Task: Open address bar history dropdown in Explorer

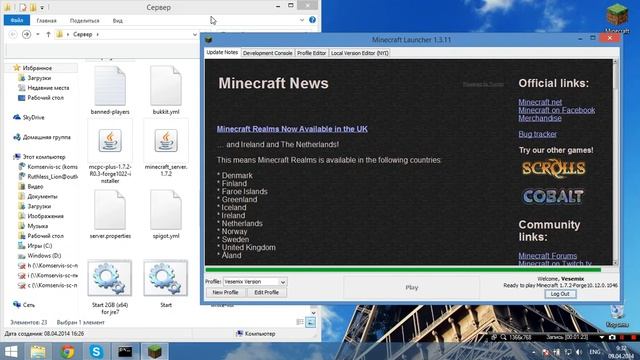Action: [x=195, y=34]
